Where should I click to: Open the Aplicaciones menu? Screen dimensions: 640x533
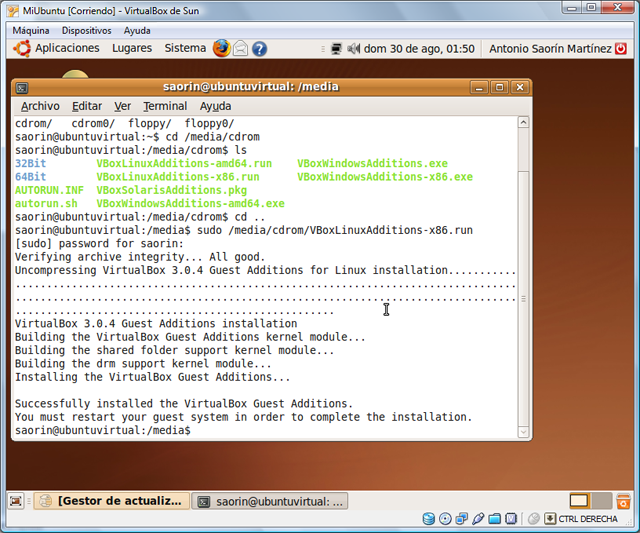click(x=58, y=48)
